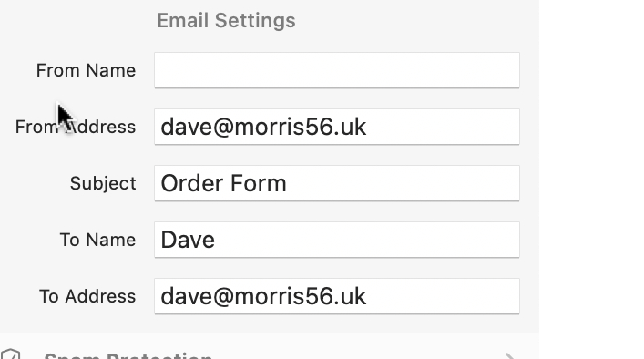Expand the Spam Protection section chevron
Image resolution: width=644 pixels, height=359 pixels.
[x=510, y=355]
